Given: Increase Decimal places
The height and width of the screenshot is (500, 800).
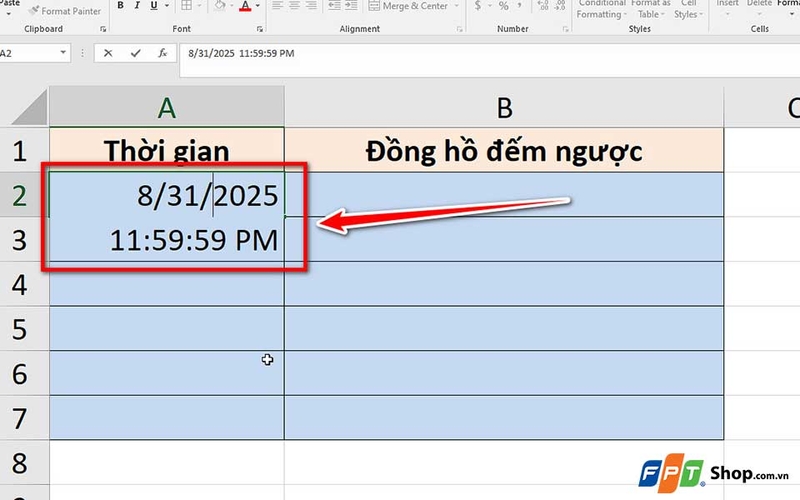Looking at the screenshot, I should (x=543, y=6).
